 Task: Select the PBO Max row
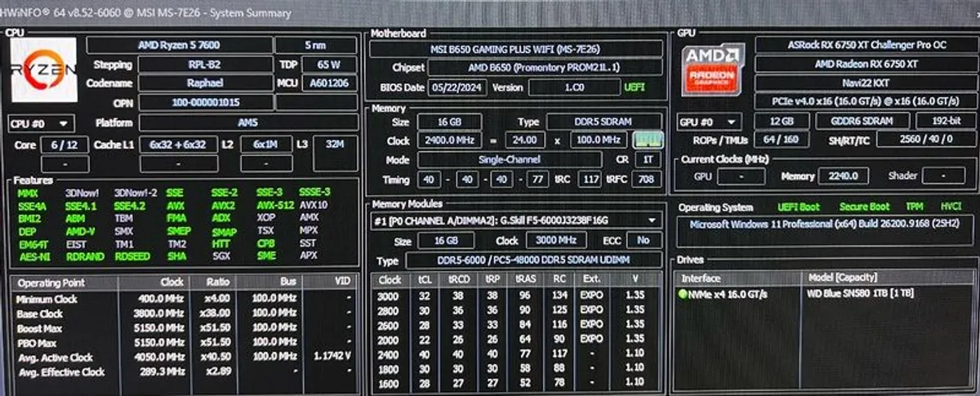pos(185,343)
